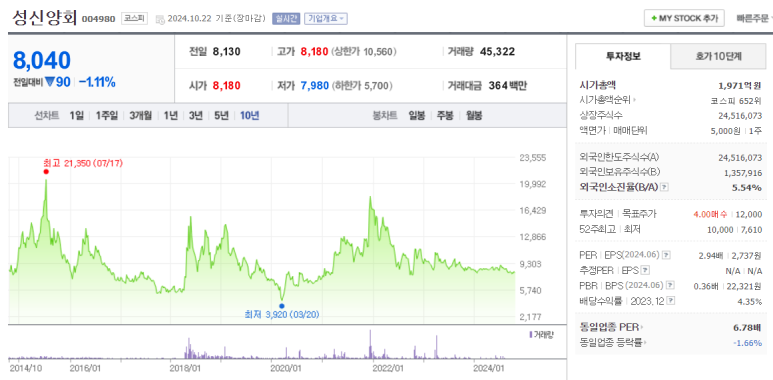This screenshot has height=380, width=773.
Task: Click the help icon beside 배당수익률 2023.12
Action: [x=671, y=301]
